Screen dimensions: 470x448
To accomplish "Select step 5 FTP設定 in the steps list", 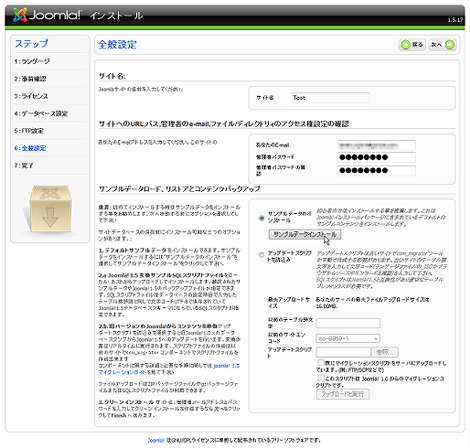I will click(29, 131).
